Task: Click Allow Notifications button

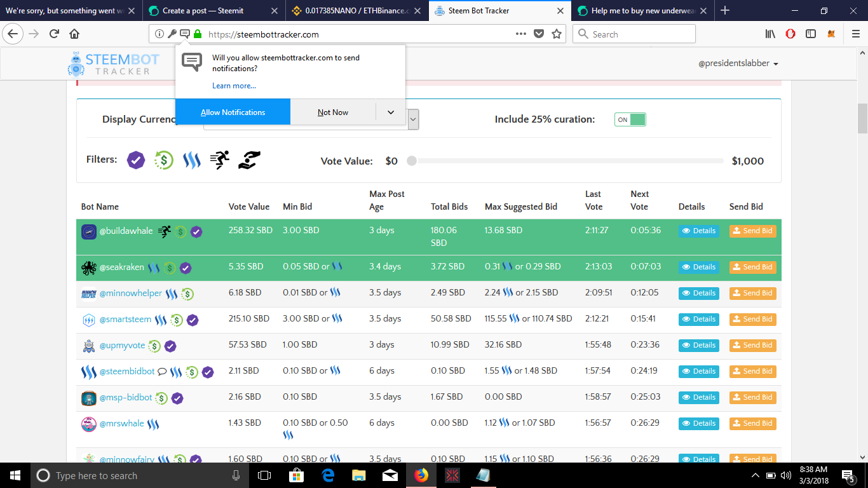Action: [x=233, y=112]
